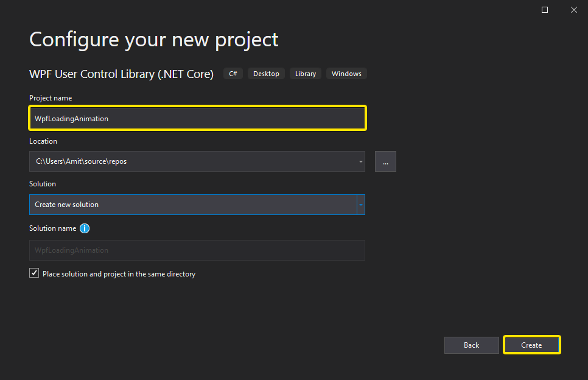The image size is (588, 380).
Task: Click the WPF User Control Library title
Action: click(x=121, y=74)
